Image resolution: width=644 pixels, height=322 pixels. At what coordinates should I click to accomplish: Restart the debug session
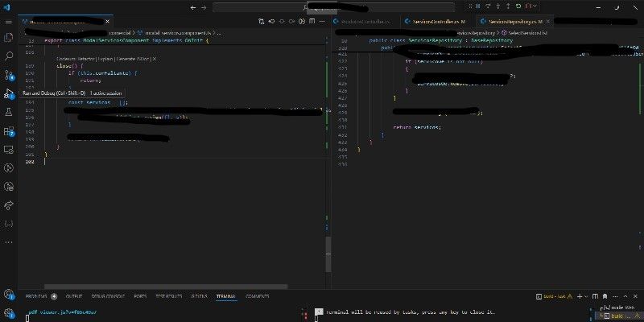[518, 6]
